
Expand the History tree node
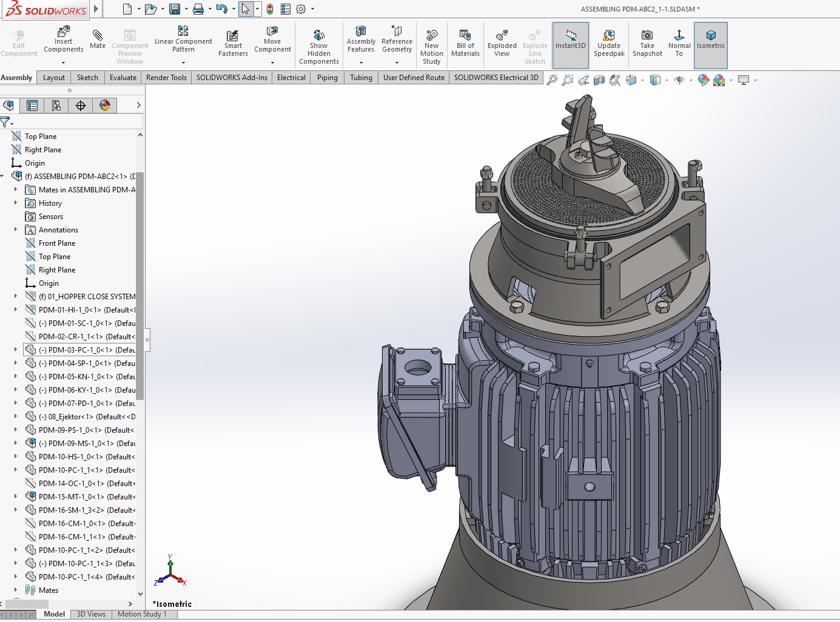(16, 203)
